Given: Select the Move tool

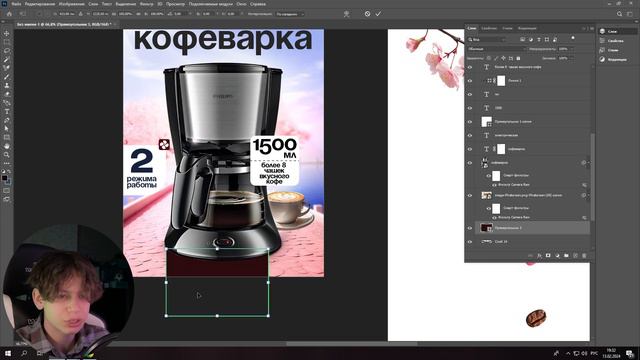Looking at the screenshot, I should 7,33.
